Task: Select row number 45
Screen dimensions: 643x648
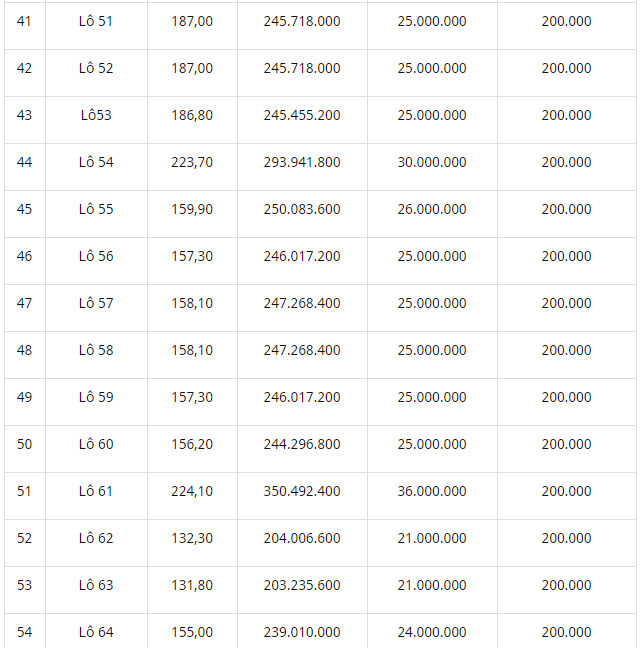Action: click(25, 209)
